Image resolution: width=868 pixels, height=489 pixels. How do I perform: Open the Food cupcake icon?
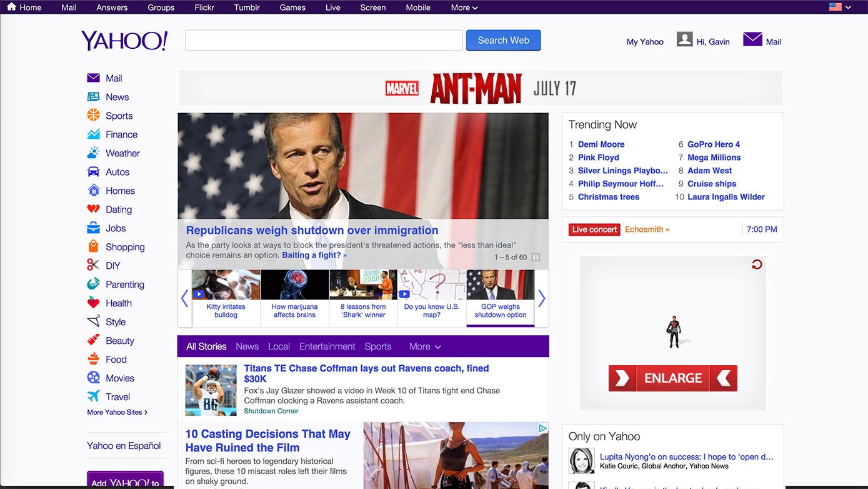coord(93,359)
